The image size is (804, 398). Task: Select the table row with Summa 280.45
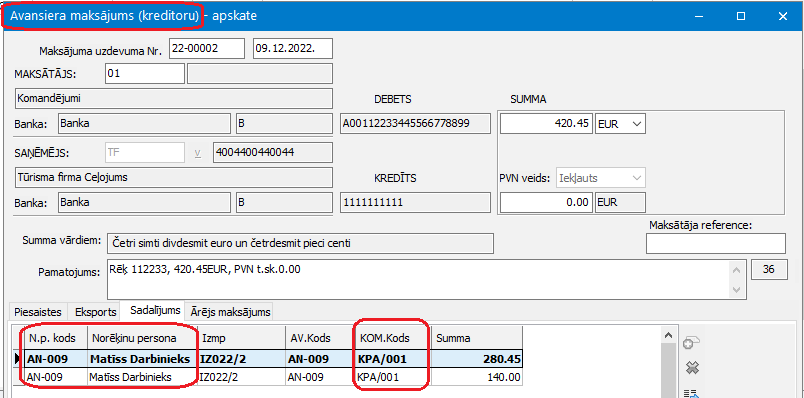pos(274,359)
